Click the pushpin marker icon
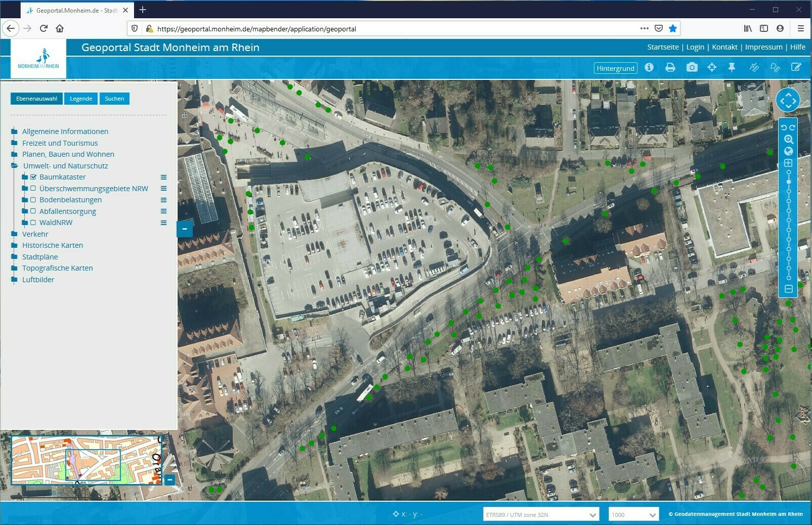Viewport: 812px width, 525px height. [732, 67]
